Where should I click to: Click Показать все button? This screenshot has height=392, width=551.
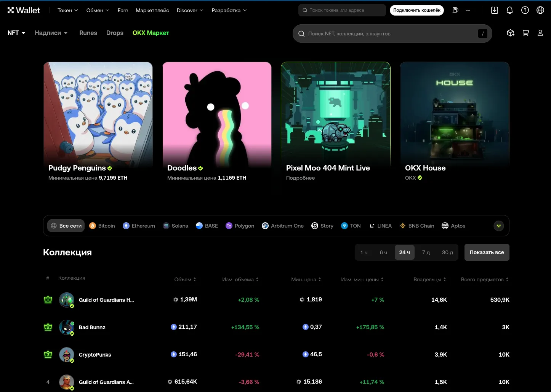487,252
